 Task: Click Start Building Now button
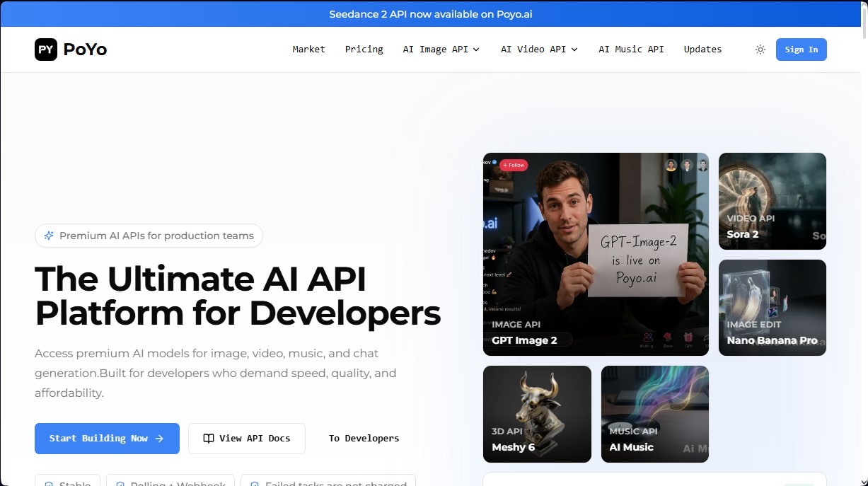[107, 439]
